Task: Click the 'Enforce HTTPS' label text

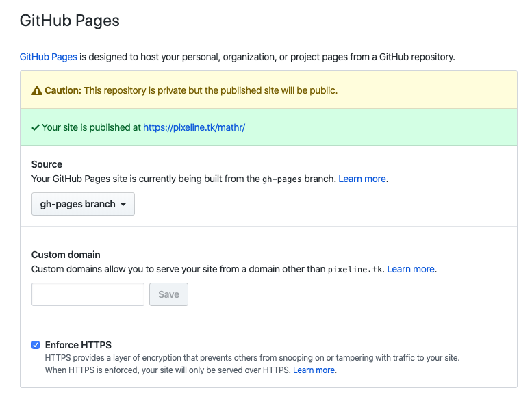Action: 78,345
